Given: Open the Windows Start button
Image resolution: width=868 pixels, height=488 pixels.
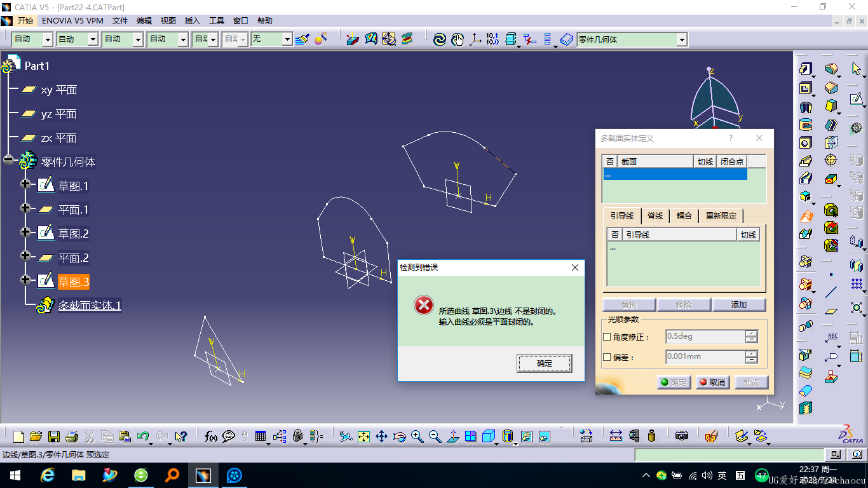Looking at the screenshot, I should pyautogui.click(x=15, y=475).
